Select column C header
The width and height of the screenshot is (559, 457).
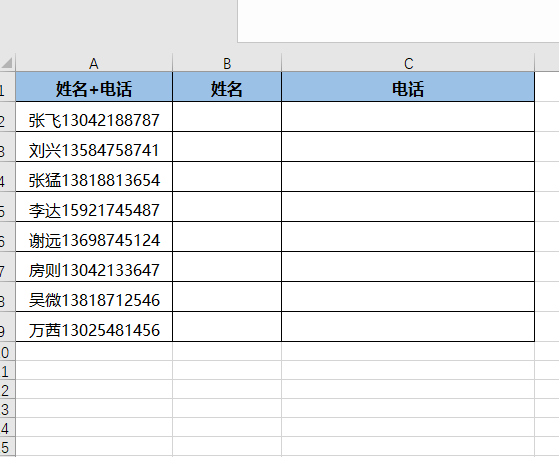(x=408, y=63)
